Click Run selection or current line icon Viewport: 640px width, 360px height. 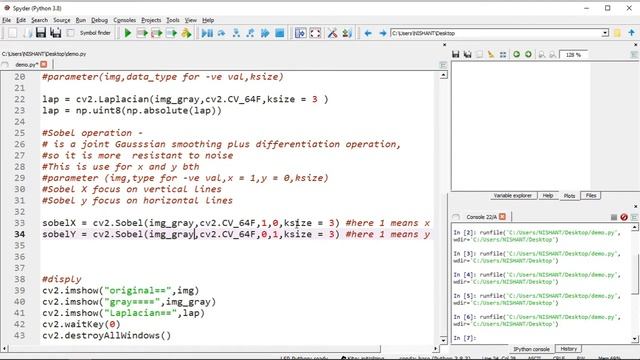click(171, 33)
